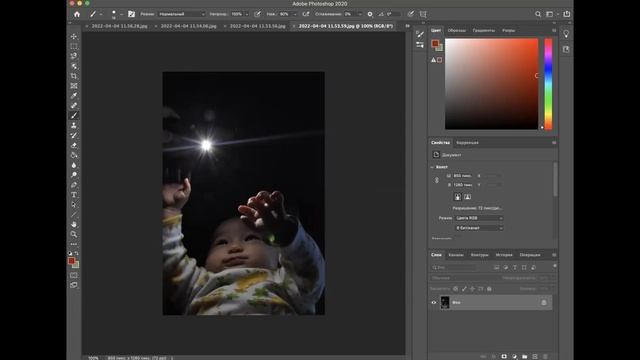
Task: Hide the Фон layer with eye icon
Action: coord(434,302)
